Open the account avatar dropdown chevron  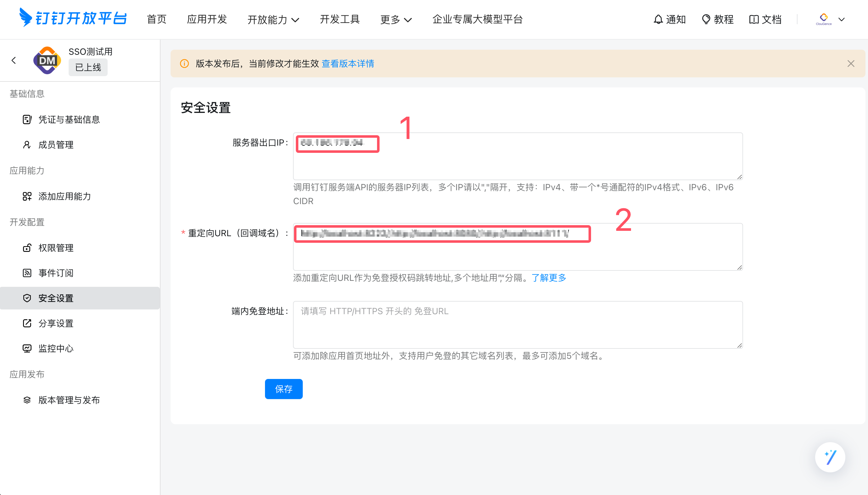[841, 19]
